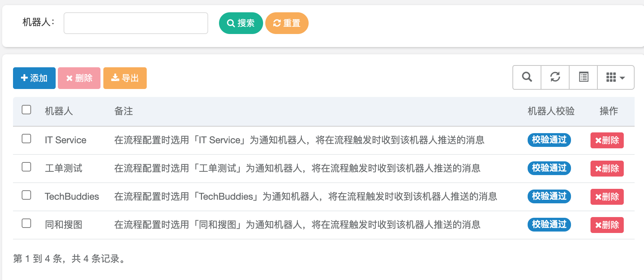
Task: Refresh the table with the refresh icon
Action: click(555, 77)
